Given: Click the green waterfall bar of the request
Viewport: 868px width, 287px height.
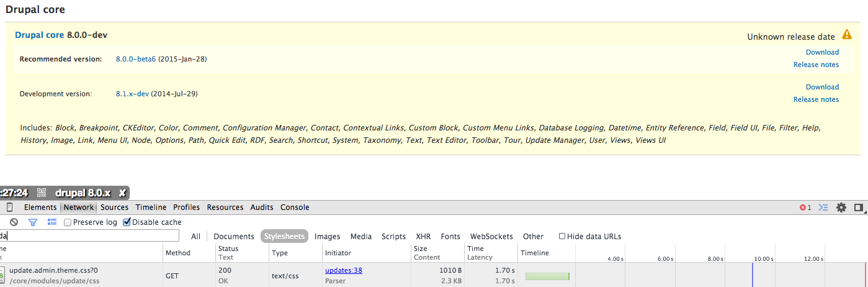Looking at the screenshot, I should click(x=547, y=276).
